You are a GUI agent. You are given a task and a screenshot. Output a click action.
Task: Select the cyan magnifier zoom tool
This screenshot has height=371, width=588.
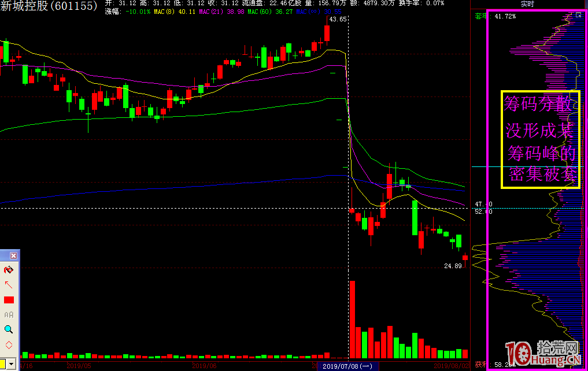pyautogui.click(x=9, y=329)
